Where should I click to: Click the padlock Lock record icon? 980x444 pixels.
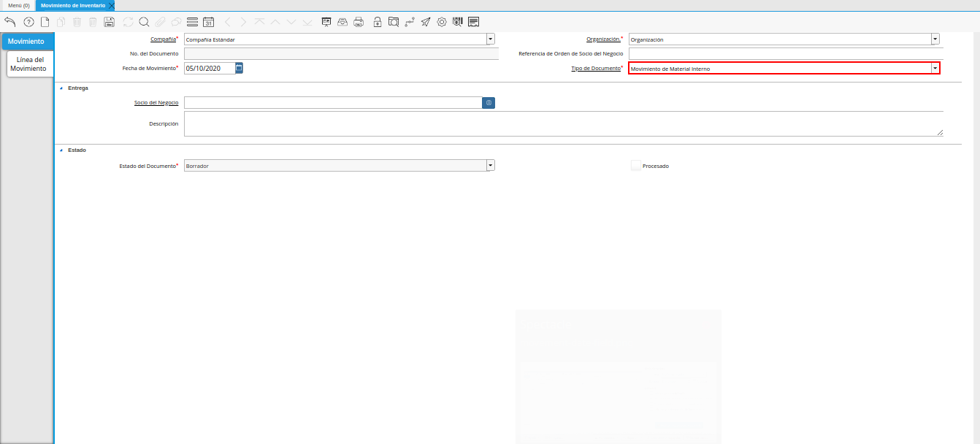377,22
